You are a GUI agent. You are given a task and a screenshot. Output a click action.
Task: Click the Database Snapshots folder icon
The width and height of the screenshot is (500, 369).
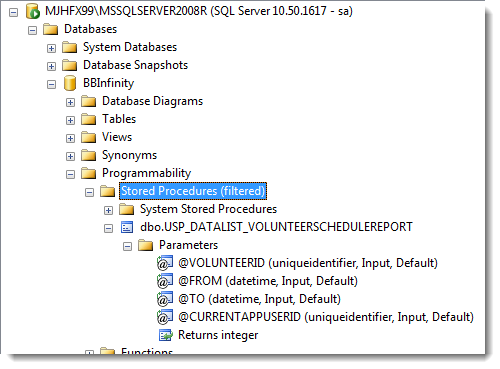click(70, 65)
